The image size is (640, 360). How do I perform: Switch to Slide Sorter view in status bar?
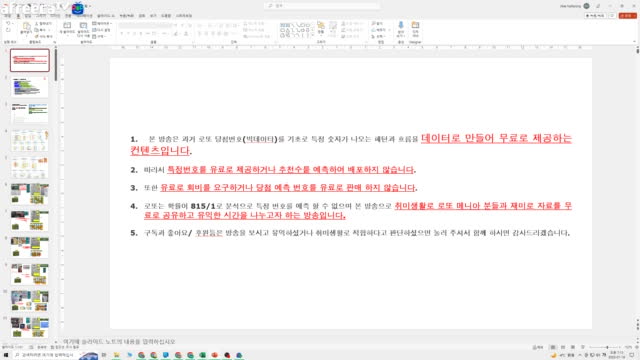coord(563,347)
